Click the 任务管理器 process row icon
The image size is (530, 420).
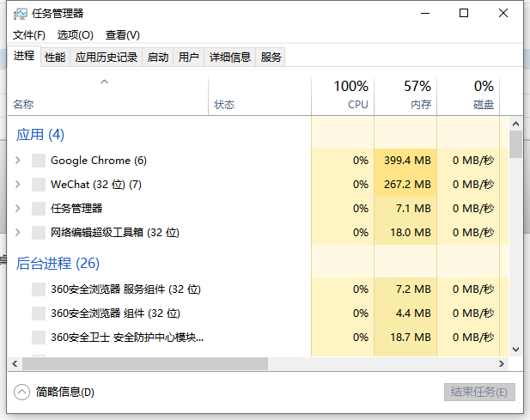click(x=38, y=209)
